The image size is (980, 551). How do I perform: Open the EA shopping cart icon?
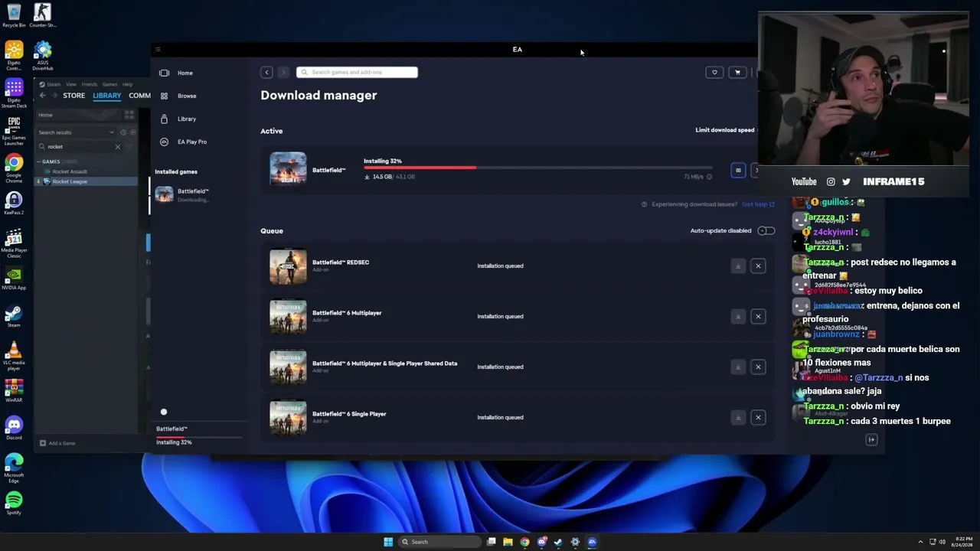click(x=737, y=73)
